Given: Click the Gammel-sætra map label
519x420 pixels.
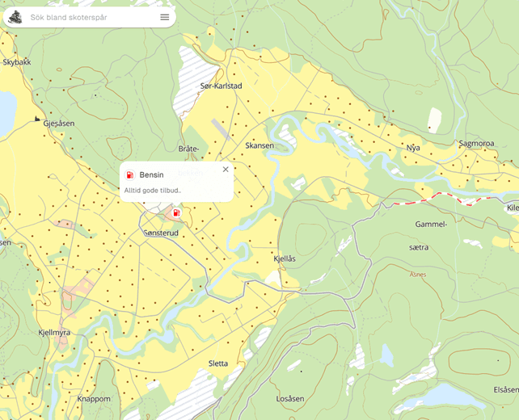Looking at the screenshot, I should [432, 235].
